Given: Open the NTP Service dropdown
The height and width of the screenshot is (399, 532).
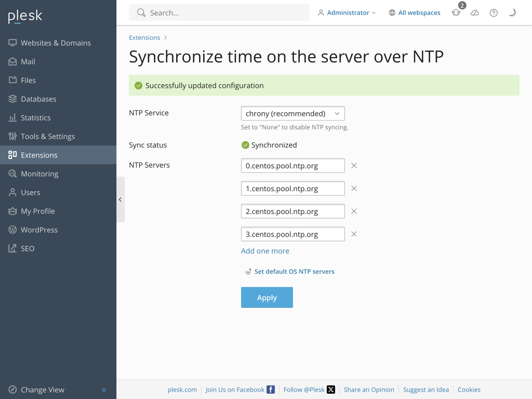Looking at the screenshot, I should coord(292,113).
